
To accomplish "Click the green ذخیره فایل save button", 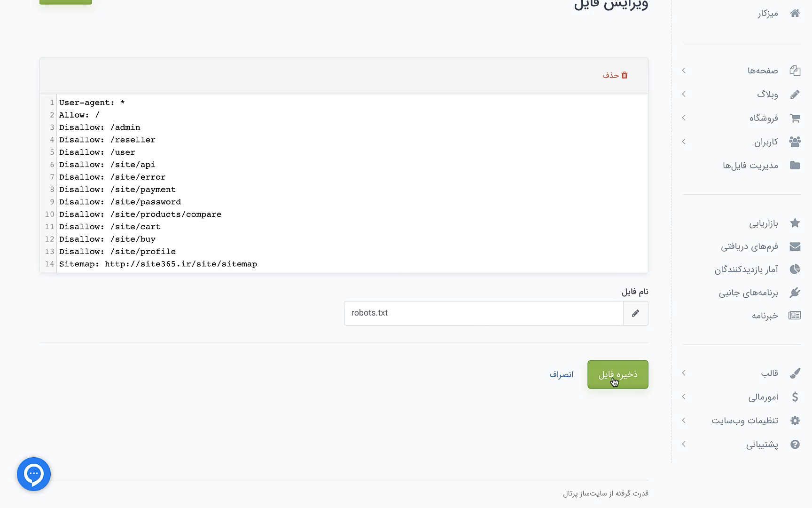I will 617,374.
